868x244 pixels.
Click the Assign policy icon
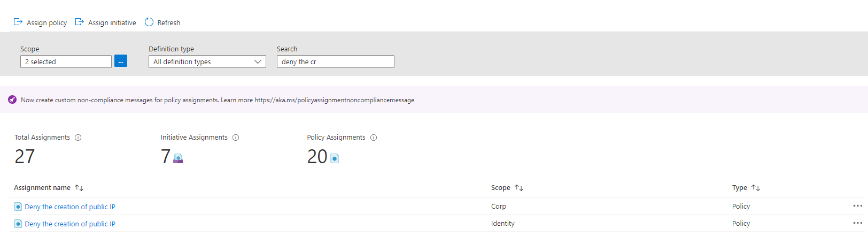coord(18,22)
